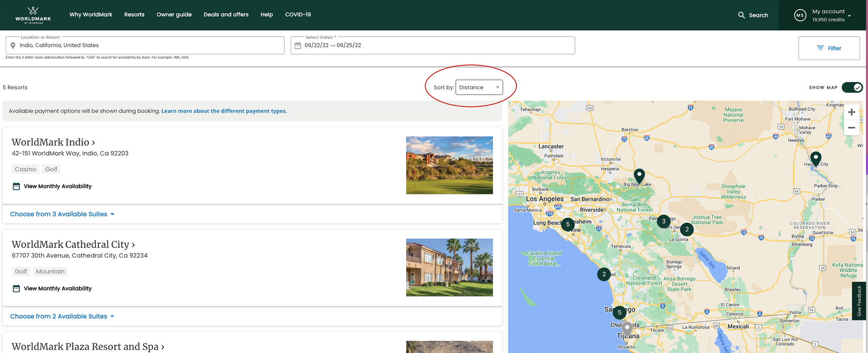Click the WorldMark by Wyndham logo
The height and width of the screenshot is (353, 868).
pos(33,15)
